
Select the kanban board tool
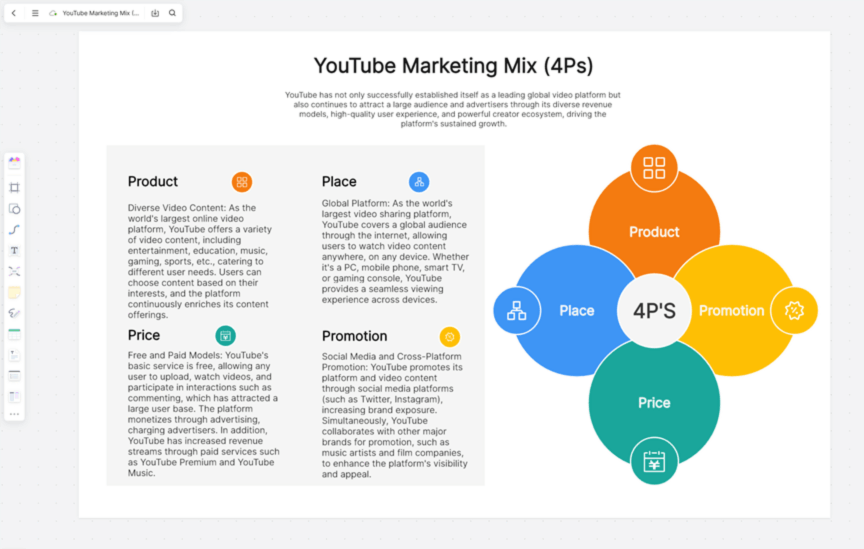pos(14,396)
